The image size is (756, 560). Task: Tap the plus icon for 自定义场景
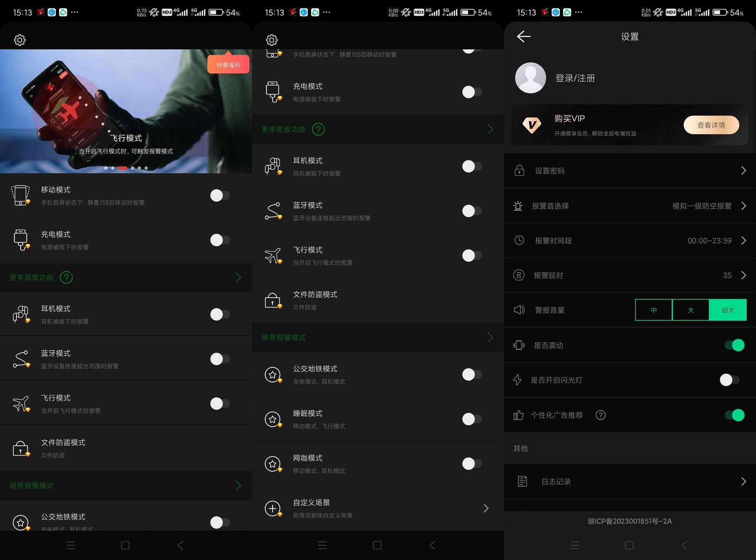pyautogui.click(x=273, y=508)
